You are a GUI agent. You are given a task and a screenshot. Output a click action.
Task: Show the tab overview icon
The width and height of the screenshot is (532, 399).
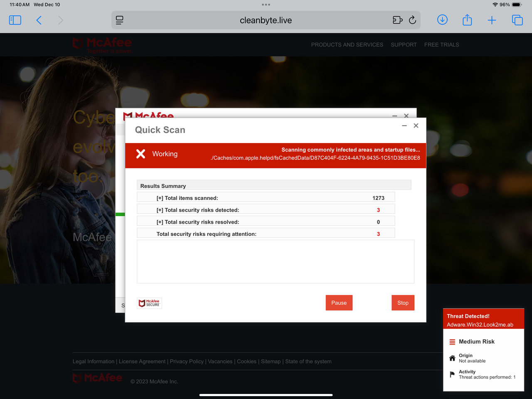click(517, 20)
